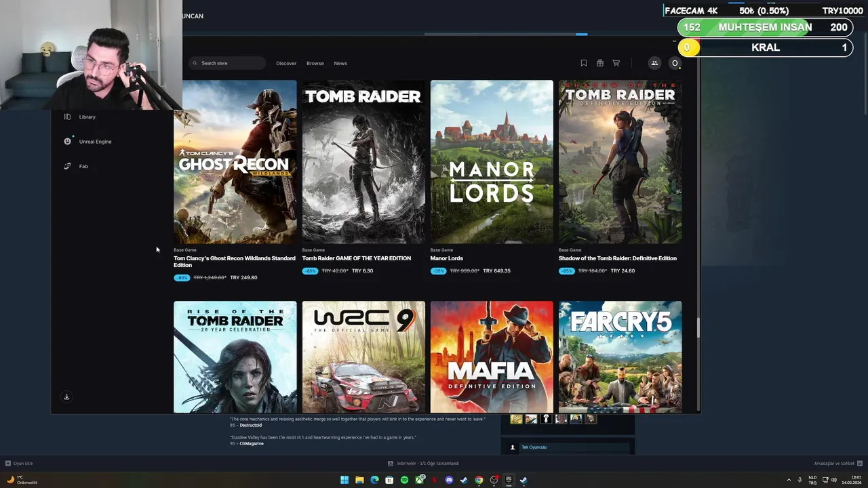Open the weather widget on the taskbar
The height and width of the screenshot is (488, 868).
pos(22,480)
